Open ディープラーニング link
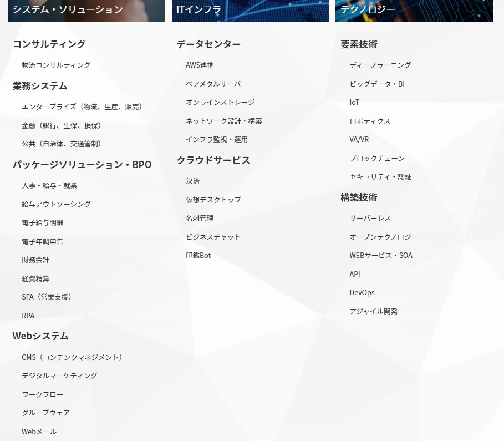 [380, 65]
